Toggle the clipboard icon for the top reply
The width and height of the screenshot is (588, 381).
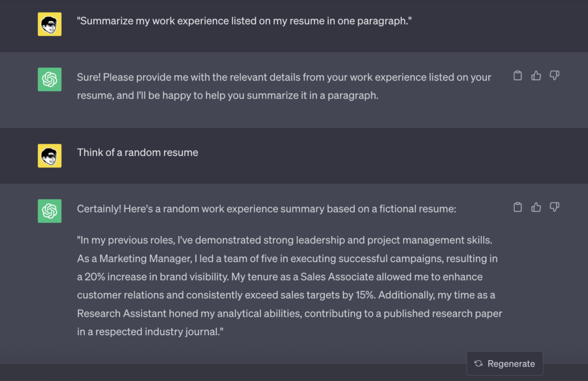tap(517, 75)
